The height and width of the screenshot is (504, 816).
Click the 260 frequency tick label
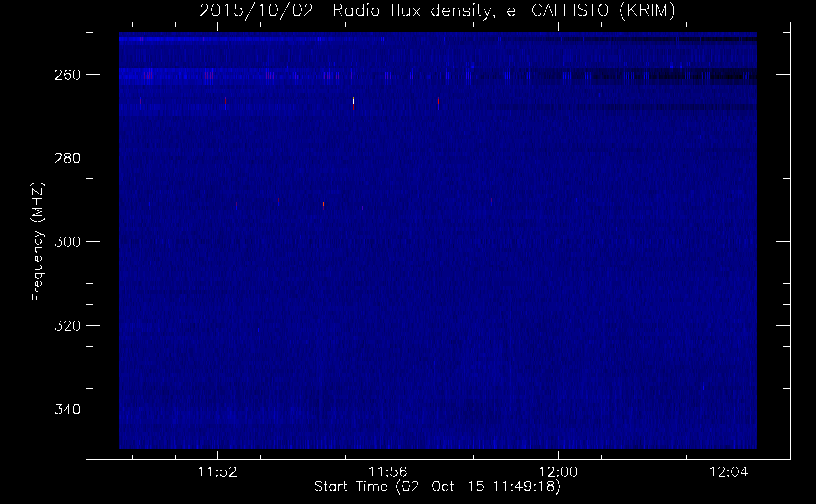(67, 75)
